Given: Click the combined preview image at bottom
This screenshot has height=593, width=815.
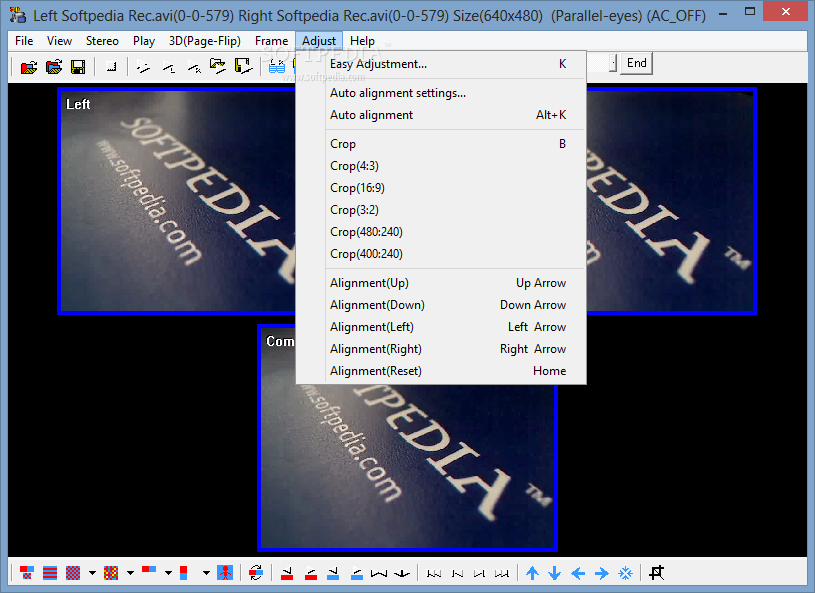Looking at the screenshot, I should [x=408, y=468].
